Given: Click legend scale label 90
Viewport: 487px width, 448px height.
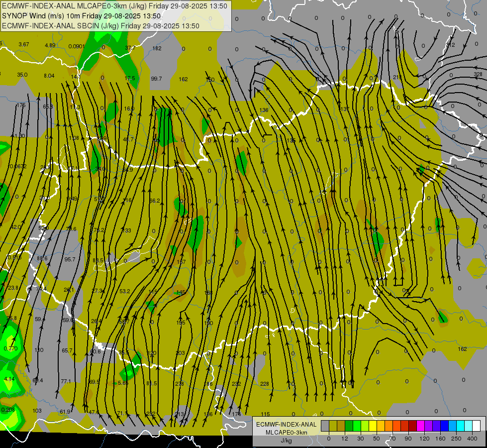Looking at the screenshot, I should click(x=408, y=439).
